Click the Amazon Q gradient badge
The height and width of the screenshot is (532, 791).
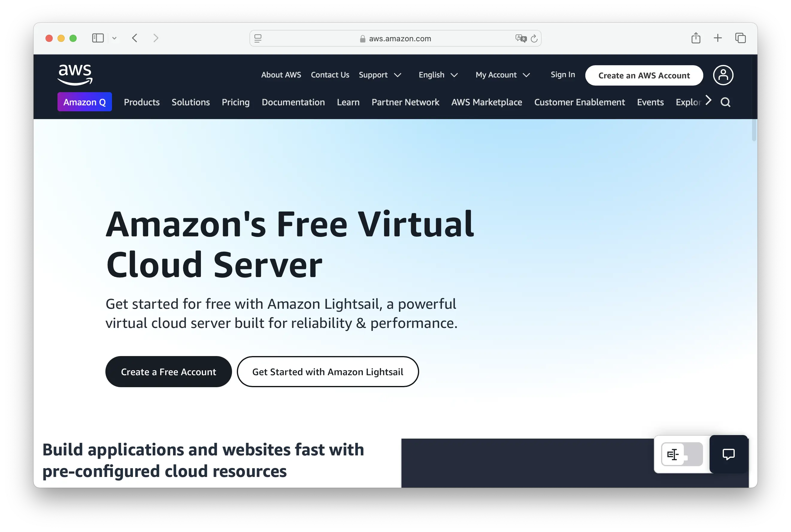point(84,102)
